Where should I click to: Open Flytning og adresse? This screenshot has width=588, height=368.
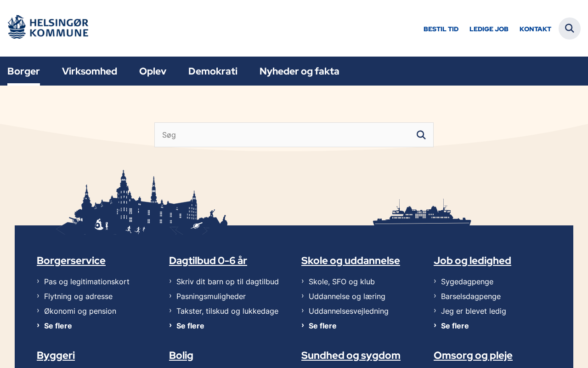click(78, 296)
